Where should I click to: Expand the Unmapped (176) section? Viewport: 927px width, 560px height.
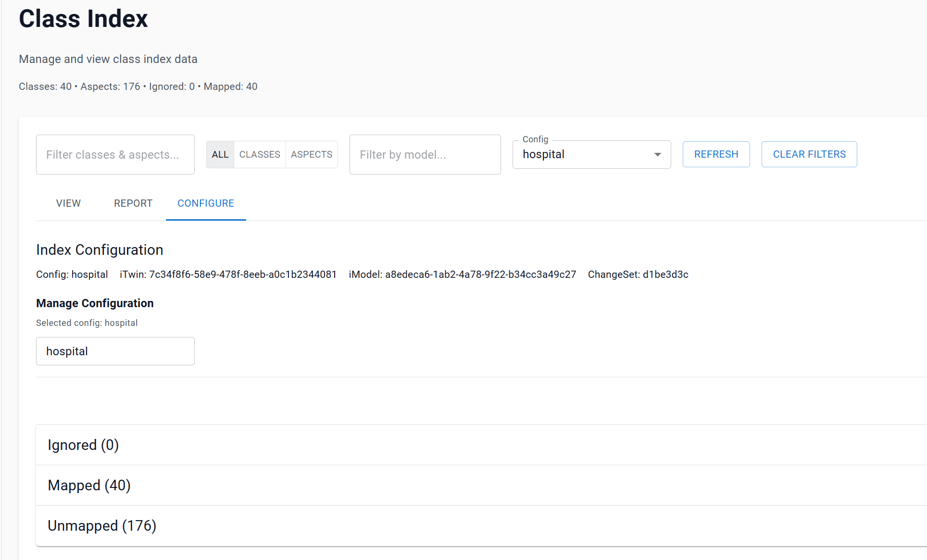481,525
